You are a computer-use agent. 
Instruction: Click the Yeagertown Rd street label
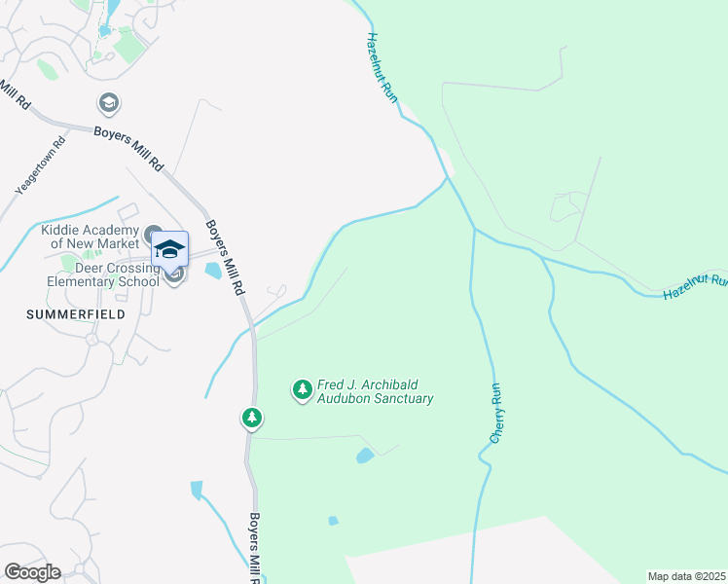41,165
